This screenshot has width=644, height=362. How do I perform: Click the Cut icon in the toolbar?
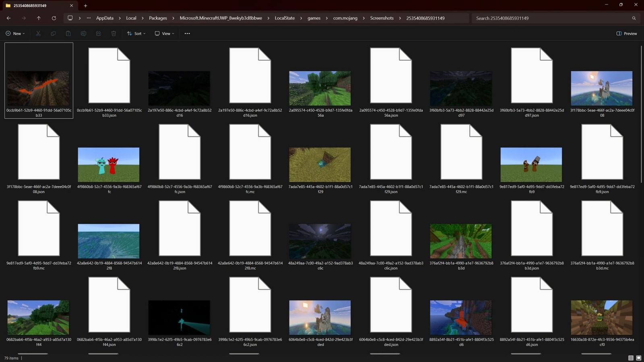point(38,33)
